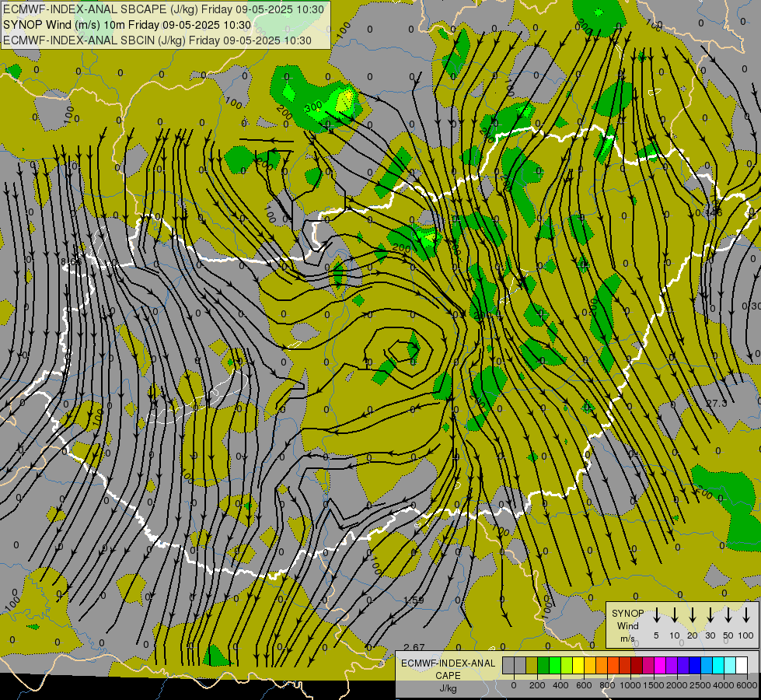Pick the leftmost gray swatch in CAPE legend
Viewport: 761px width, 700px height.
tap(508, 665)
